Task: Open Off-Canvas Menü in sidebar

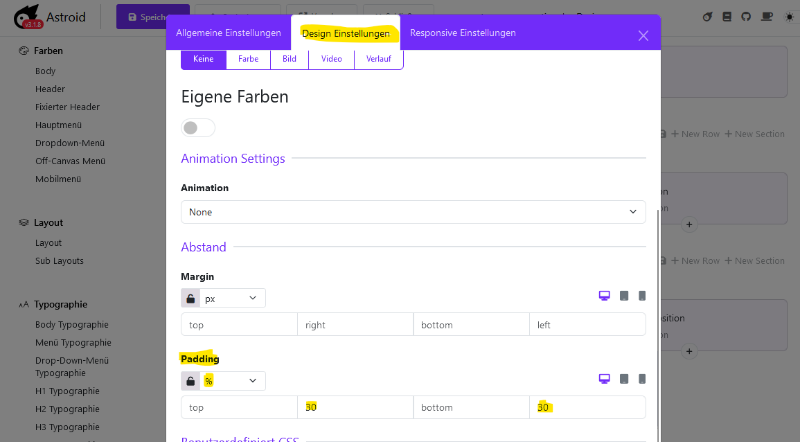Action: (70, 161)
